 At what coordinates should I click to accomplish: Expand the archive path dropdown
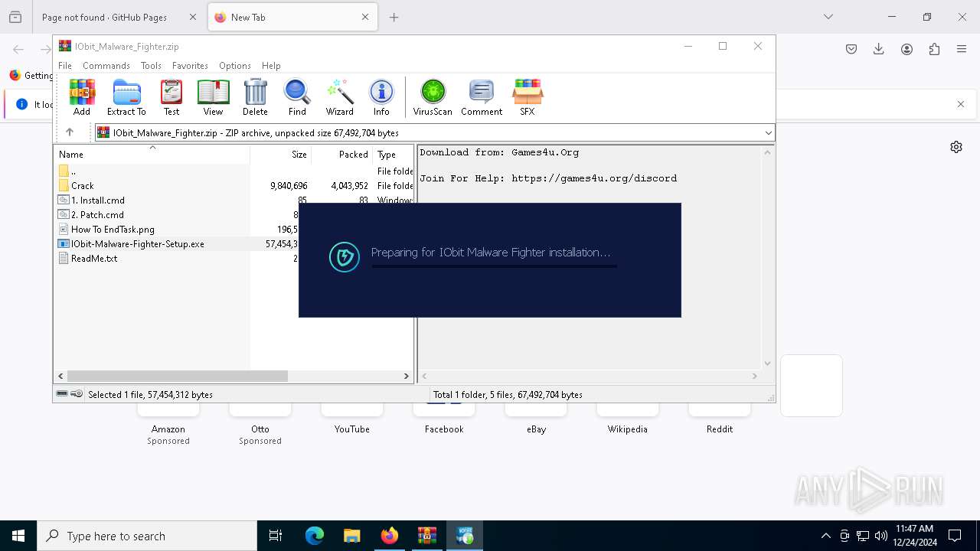(x=768, y=133)
